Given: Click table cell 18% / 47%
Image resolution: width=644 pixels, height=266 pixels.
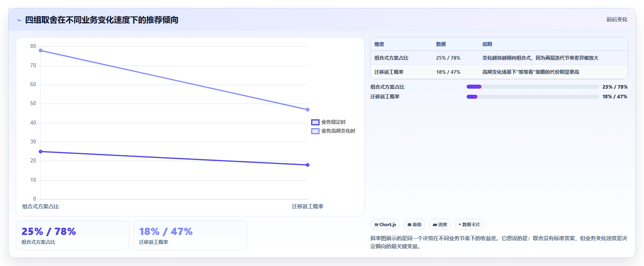Looking at the screenshot, I should click(x=448, y=72).
